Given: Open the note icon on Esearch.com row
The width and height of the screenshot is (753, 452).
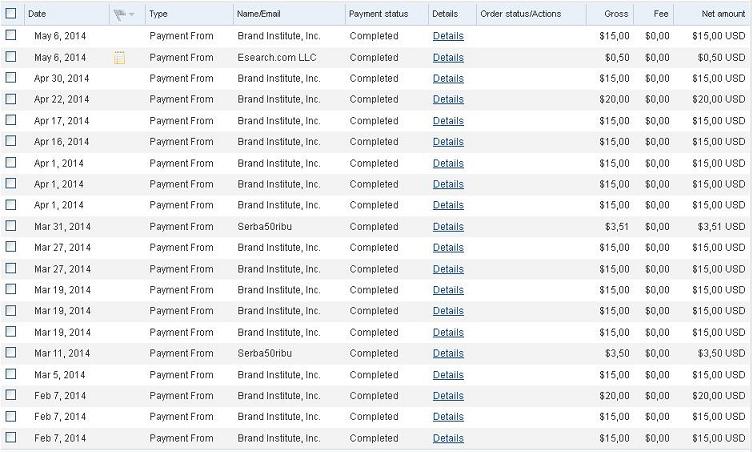Looking at the screenshot, I should (x=119, y=58).
